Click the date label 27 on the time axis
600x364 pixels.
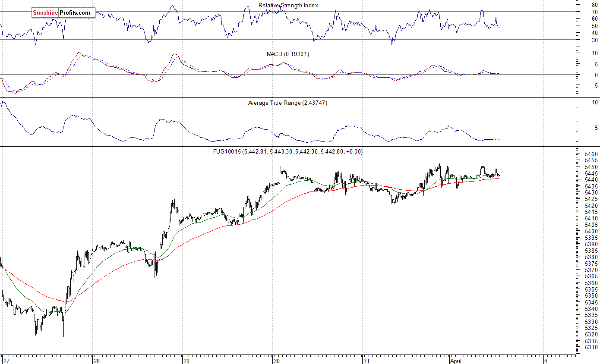tap(6, 361)
